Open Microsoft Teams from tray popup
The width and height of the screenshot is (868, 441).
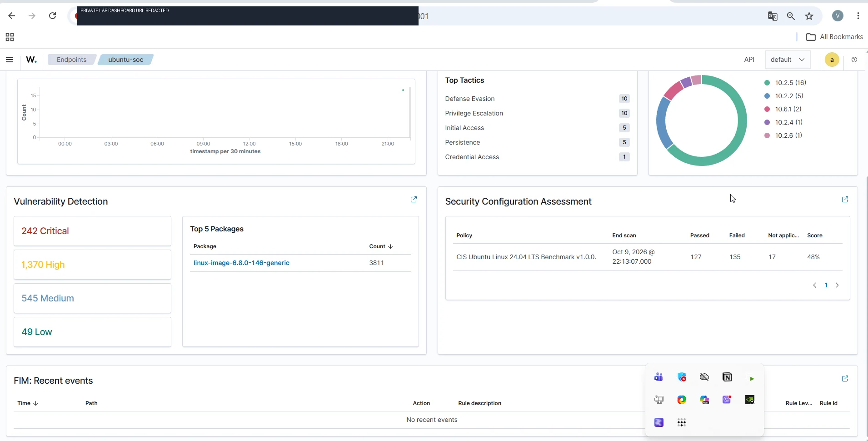[x=659, y=377]
